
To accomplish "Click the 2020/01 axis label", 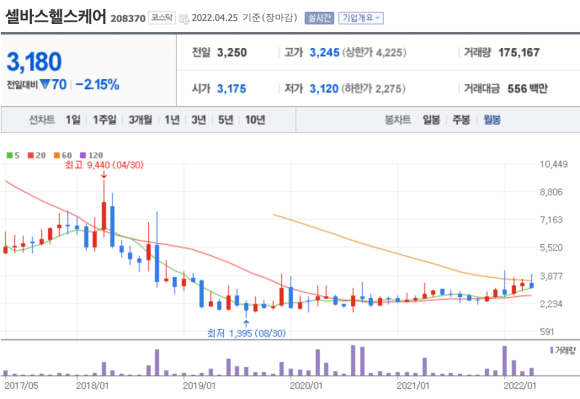I will 306,386.
